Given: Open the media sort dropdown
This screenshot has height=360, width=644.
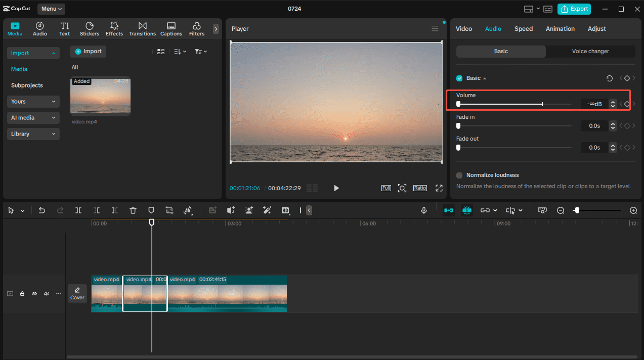Looking at the screenshot, I should pos(180,52).
